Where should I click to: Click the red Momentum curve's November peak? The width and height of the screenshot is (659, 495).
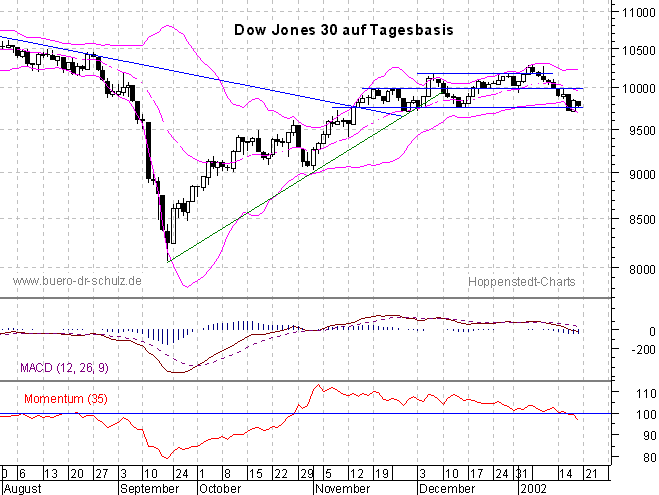(x=318, y=385)
